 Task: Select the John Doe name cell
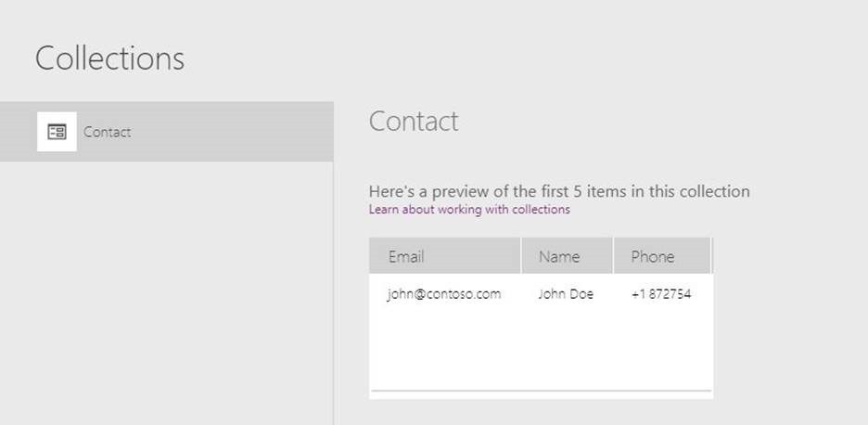point(566,294)
